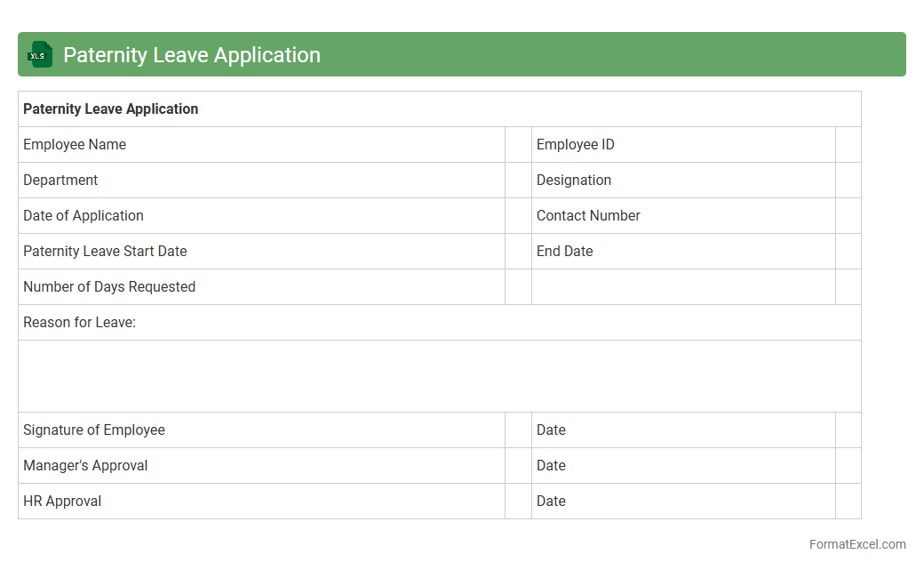Click the Reason for Leave label

point(80,323)
